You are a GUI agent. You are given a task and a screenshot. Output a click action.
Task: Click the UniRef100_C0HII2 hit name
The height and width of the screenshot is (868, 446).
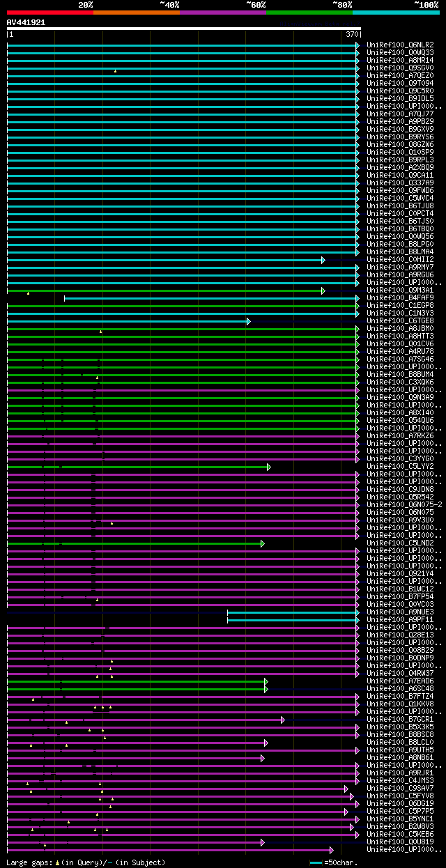[400, 260]
